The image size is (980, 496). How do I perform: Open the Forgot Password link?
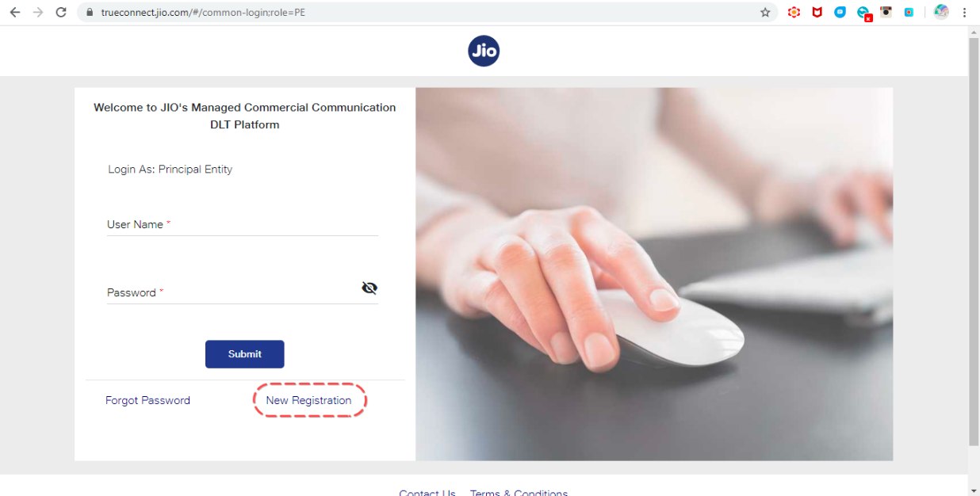tap(147, 400)
